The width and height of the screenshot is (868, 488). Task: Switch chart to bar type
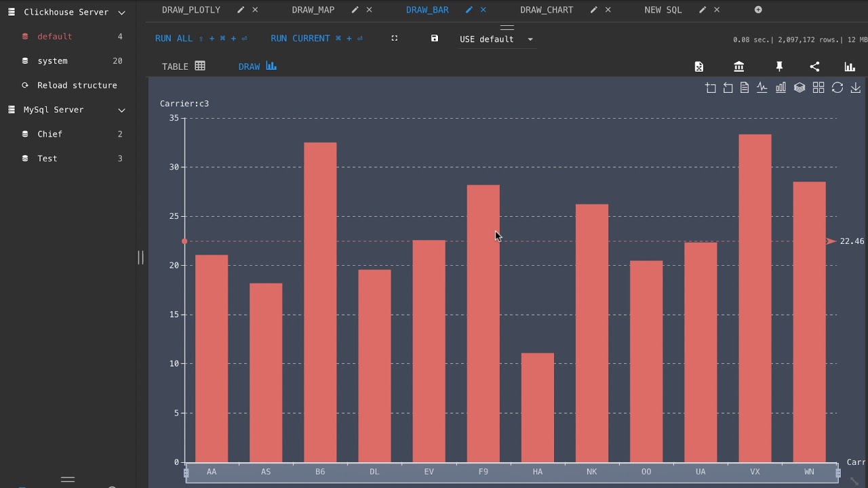tap(781, 87)
